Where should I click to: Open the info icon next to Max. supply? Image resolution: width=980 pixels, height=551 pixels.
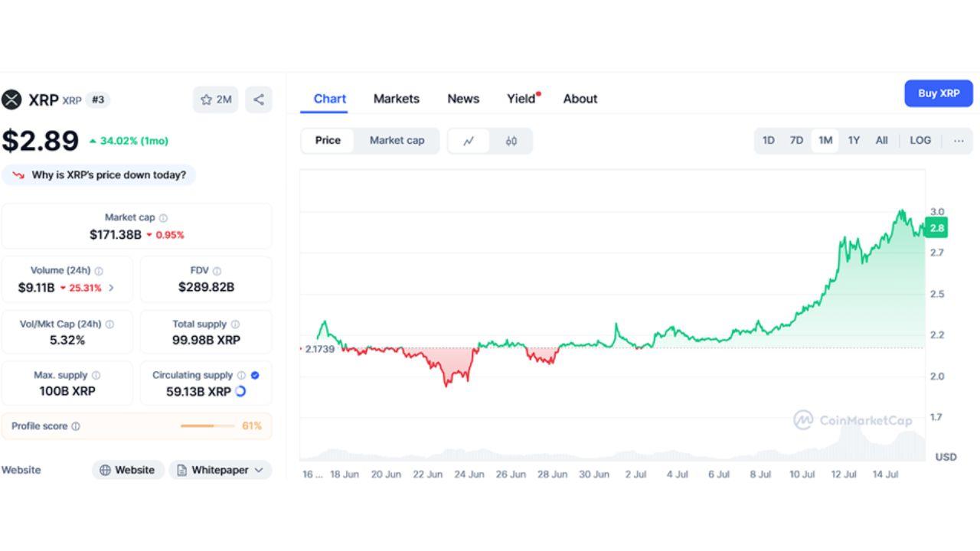tap(96, 376)
